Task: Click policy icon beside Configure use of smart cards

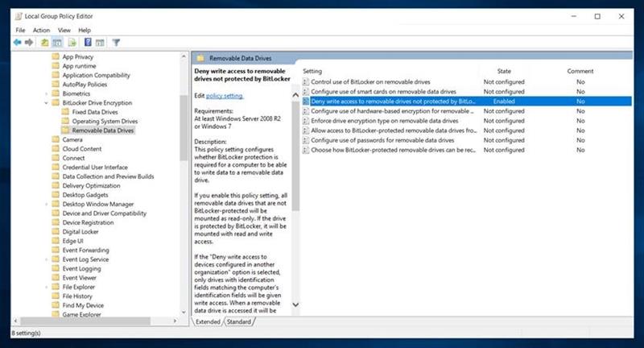Action: [x=306, y=92]
